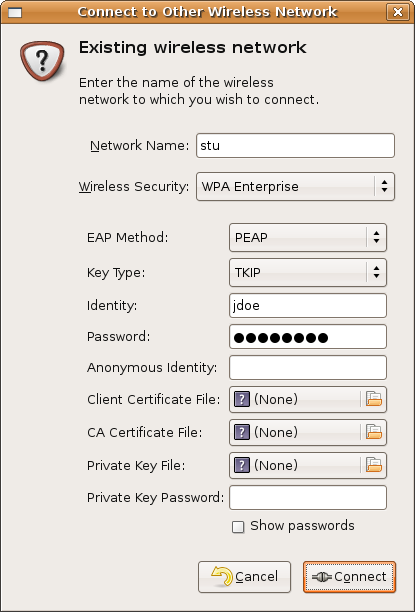Click the window menu icon in title bar
Screen dimensions: 415x612
pos(14,12)
